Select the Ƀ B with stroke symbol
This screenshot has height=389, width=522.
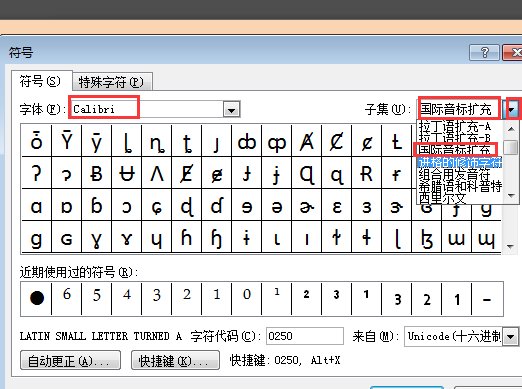(96, 173)
